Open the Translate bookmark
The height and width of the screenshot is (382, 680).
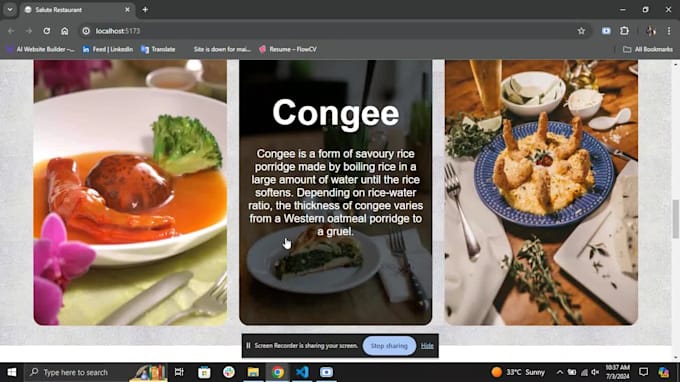click(x=158, y=49)
